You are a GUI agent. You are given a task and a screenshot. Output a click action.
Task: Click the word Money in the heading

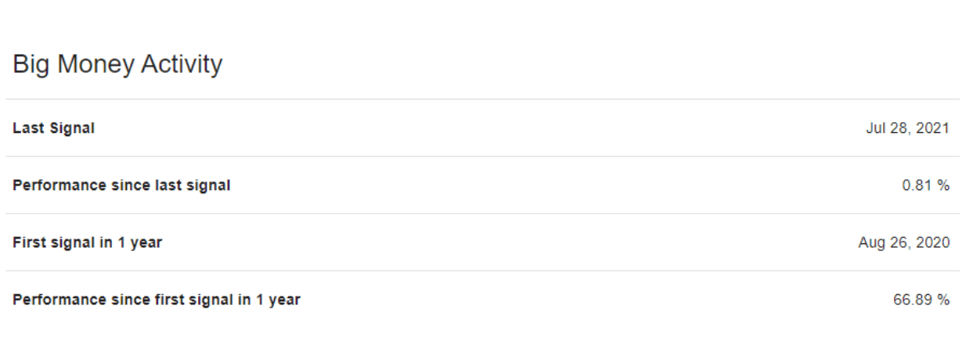94,64
